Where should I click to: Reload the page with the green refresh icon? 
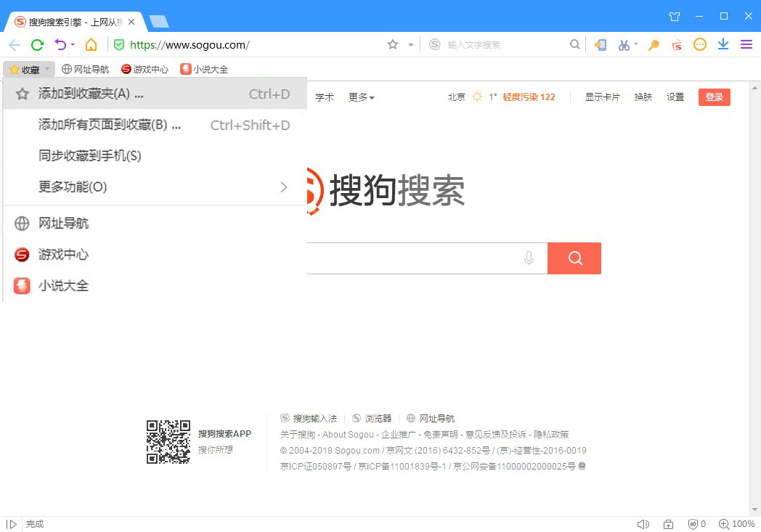[x=37, y=45]
